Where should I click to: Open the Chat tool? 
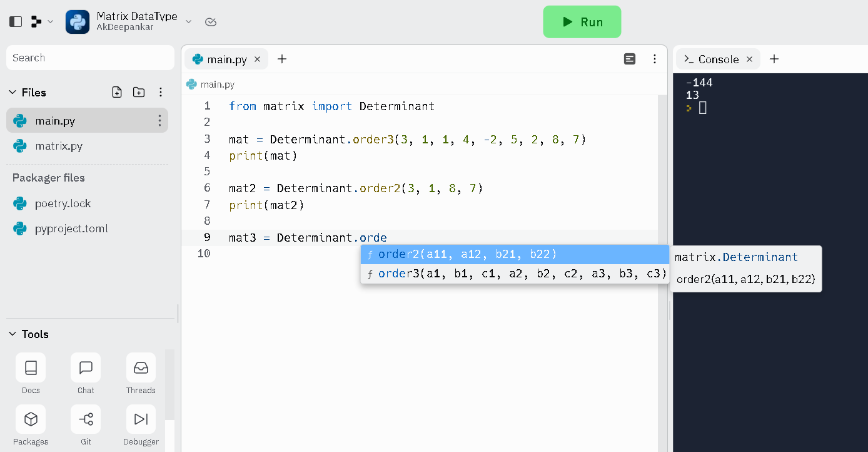point(85,374)
